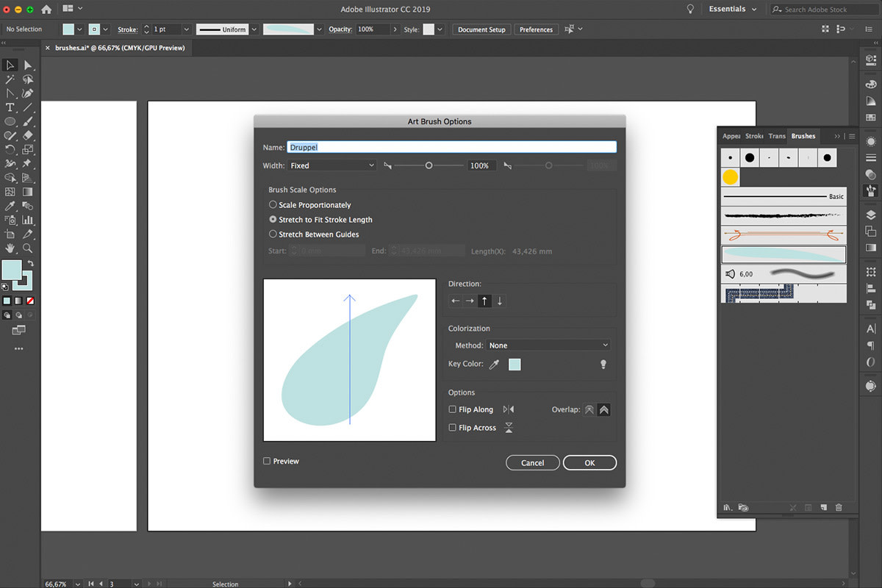Open Home screen icon in top bar
This screenshot has height=588, width=882.
[x=46, y=10]
